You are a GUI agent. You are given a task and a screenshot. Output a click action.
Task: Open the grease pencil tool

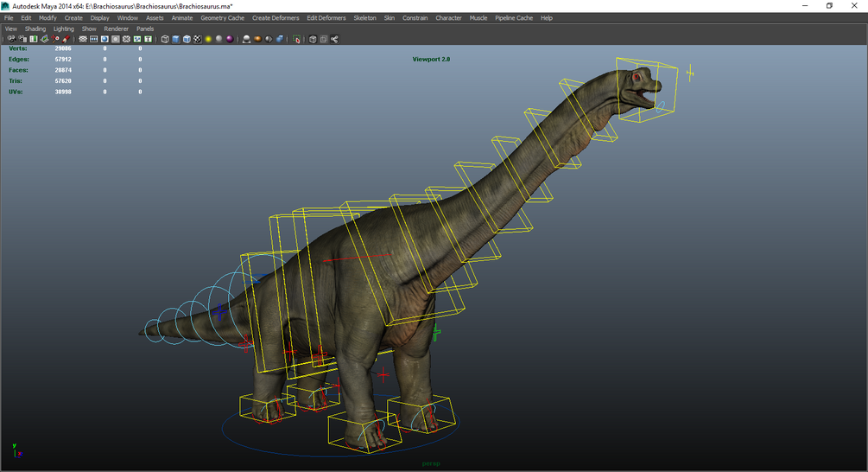coord(67,40)
